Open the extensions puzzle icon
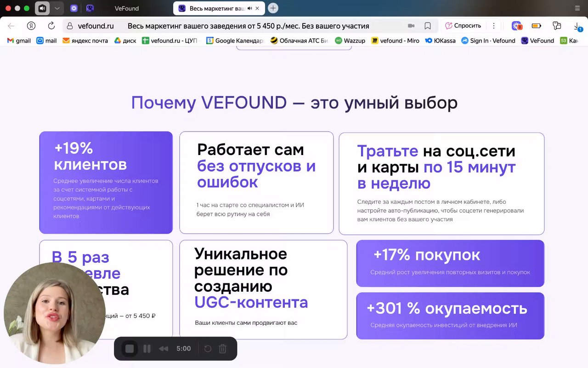Viewport: 588px width, 368px height. [x=557, y=26]
